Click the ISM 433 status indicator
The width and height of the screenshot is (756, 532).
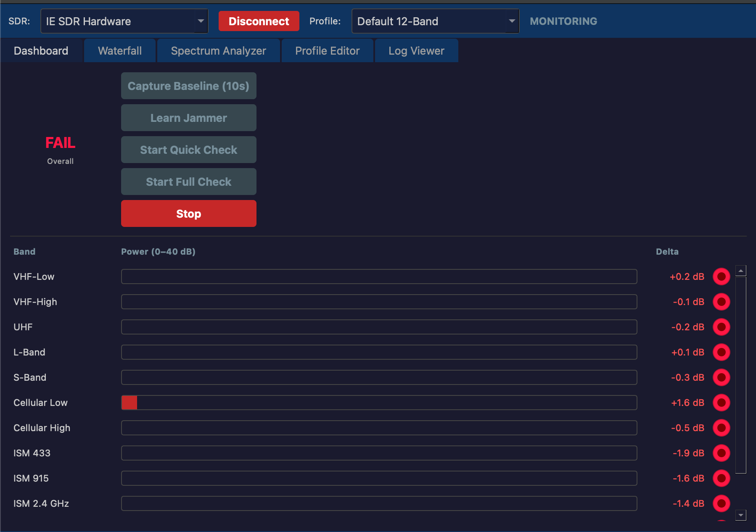tap(722, 453)
